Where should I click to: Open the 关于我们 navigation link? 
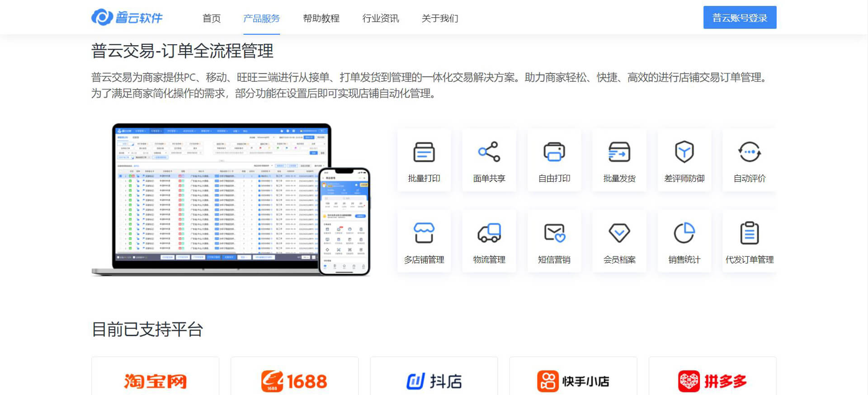[x=439, y=19]
